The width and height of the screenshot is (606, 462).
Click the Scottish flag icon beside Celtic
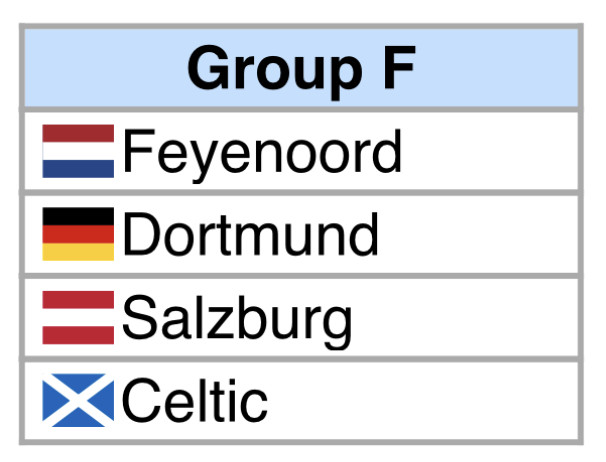click(78, 400)
